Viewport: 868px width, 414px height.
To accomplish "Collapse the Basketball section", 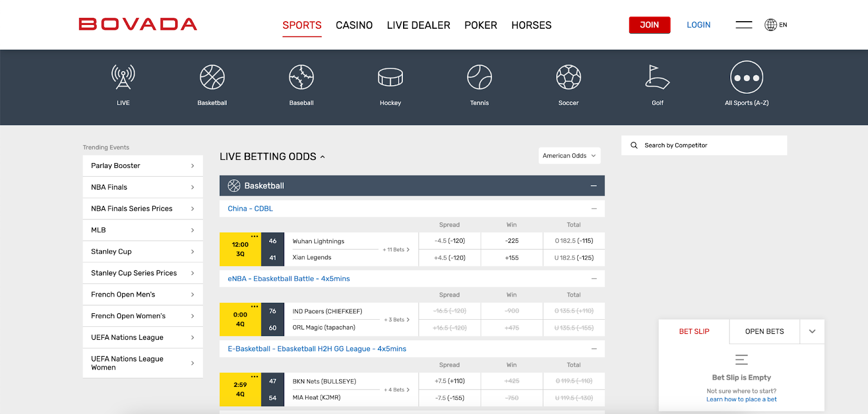I will pos(593,186).
